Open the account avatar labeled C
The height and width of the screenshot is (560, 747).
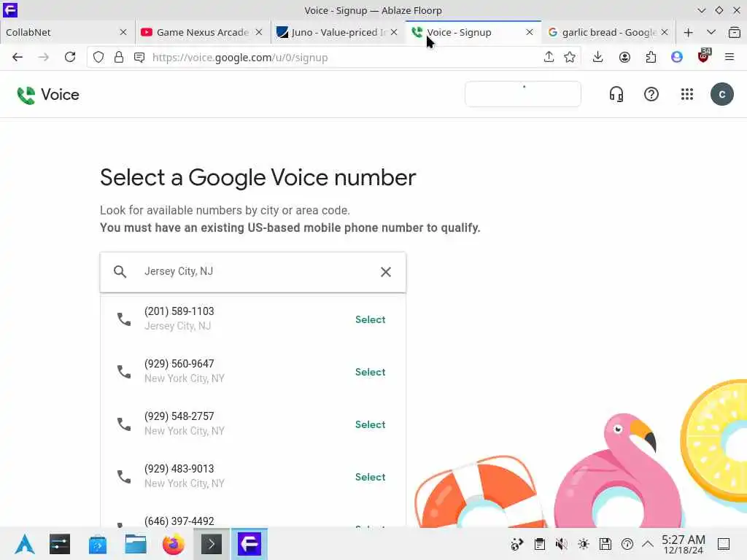point(721,94)
